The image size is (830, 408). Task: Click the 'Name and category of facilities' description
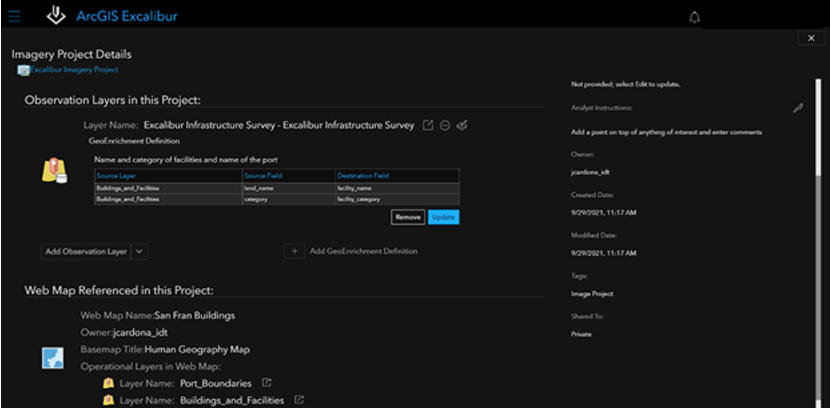coord(186,159)
